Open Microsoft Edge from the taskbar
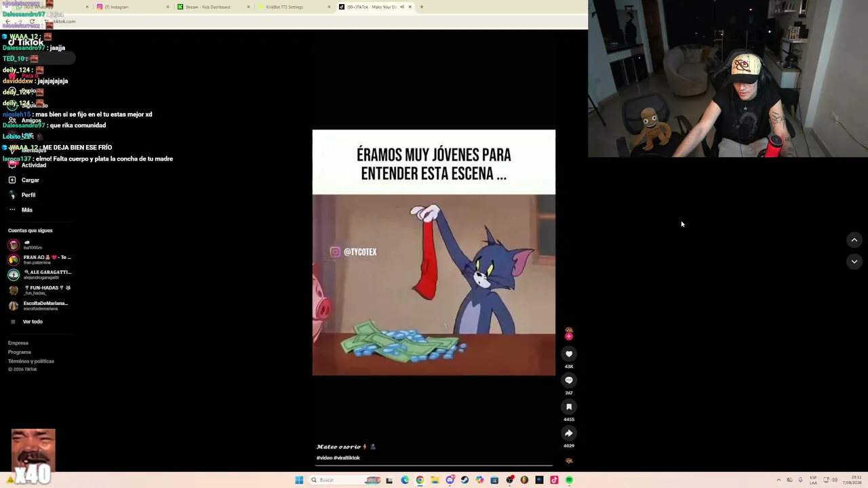This screenshot has width=868, height=488. click(x=405, y=480)
